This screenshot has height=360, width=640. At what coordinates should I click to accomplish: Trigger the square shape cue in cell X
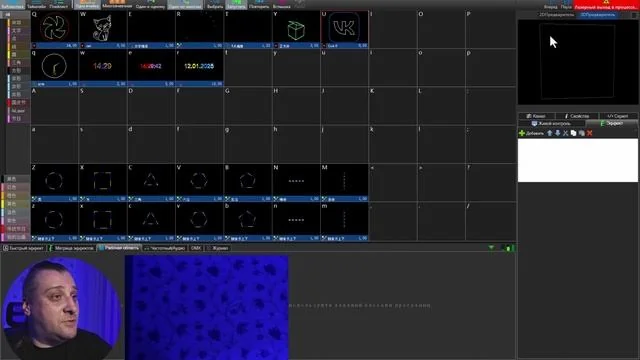102,182
